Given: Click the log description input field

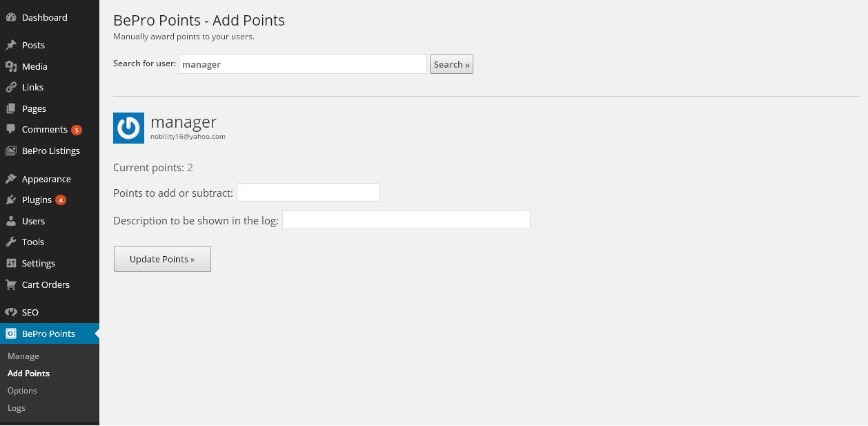Looking at the screenshot, I should click(406, 220).
